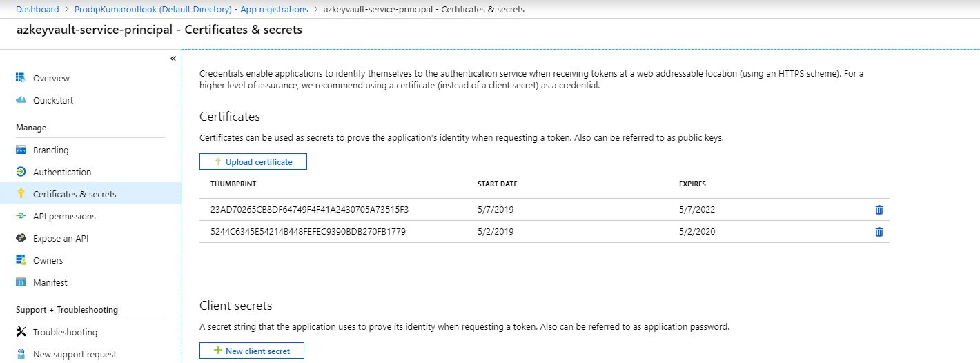Viewport: 980px width, 363px height.
Task: Click the Branding icon in sidebar
Action: tap(21, 150)
